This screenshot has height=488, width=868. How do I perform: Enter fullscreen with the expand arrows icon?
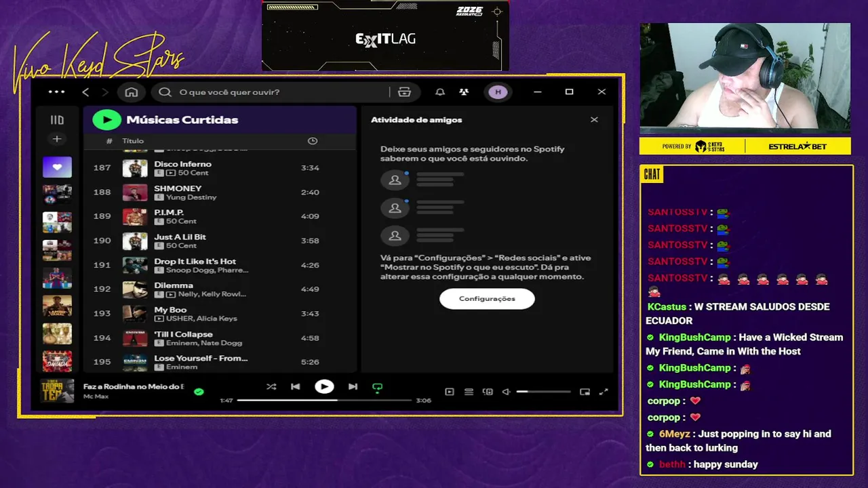604,392
